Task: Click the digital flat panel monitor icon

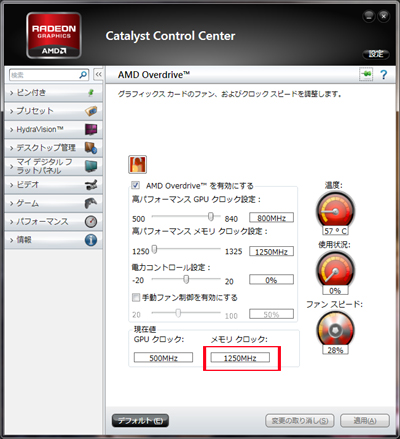Action: point(91,166)
